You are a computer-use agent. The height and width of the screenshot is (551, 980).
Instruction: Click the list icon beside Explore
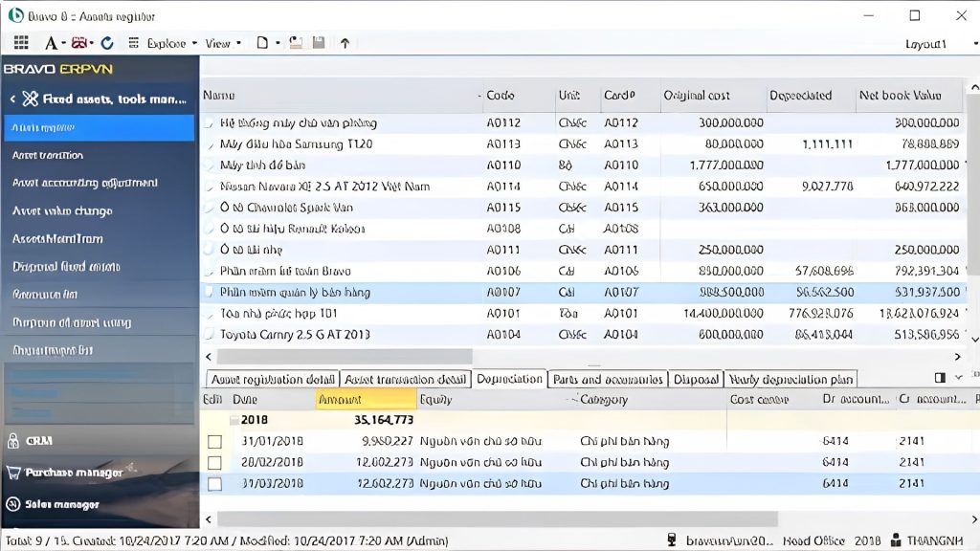[133, 43]
